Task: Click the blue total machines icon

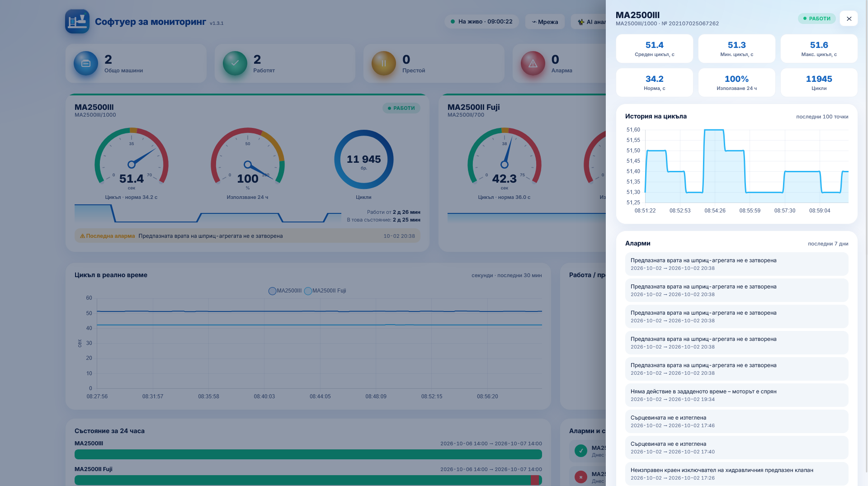Action: click(86, 63)
